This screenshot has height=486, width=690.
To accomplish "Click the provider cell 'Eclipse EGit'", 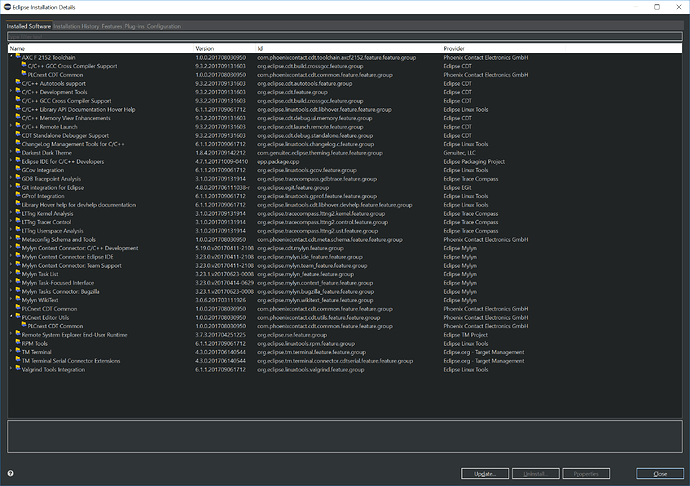I will (x=457, y=188).
